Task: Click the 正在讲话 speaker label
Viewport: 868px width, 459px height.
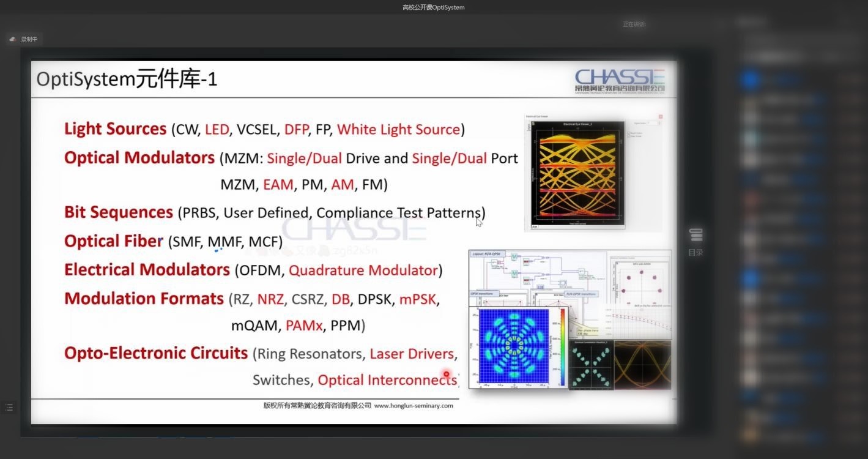Action: 634,24
